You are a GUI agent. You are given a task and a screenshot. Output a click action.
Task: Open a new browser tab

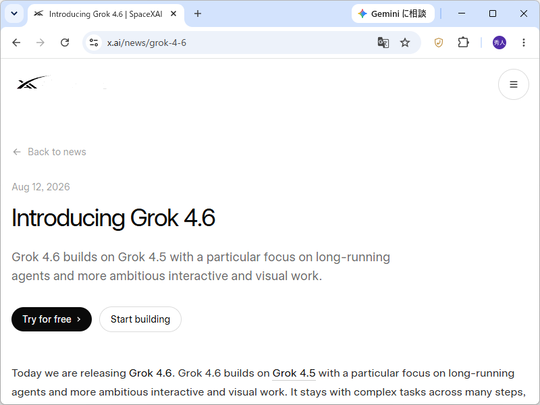(198, 14)
